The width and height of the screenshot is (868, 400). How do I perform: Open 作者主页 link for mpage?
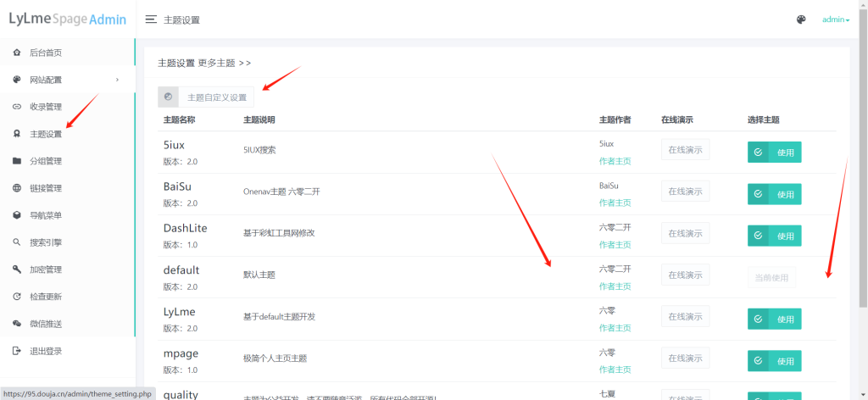tap(615, 369)
